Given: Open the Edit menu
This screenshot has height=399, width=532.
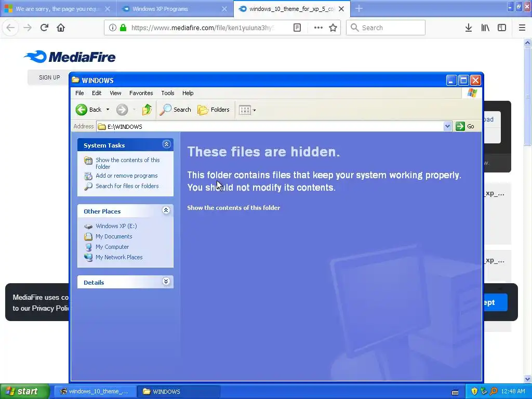Looking at the screenshot, I should click(97, 93).
